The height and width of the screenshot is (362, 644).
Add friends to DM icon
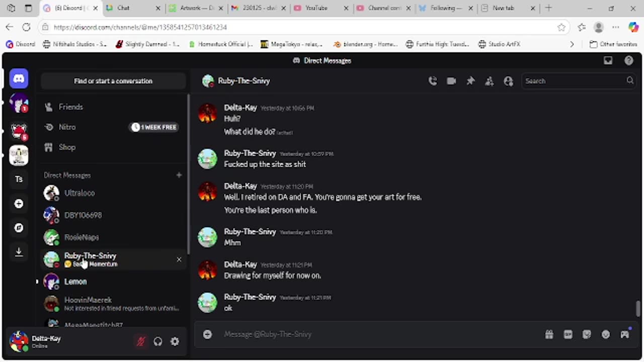pos(489,81)
